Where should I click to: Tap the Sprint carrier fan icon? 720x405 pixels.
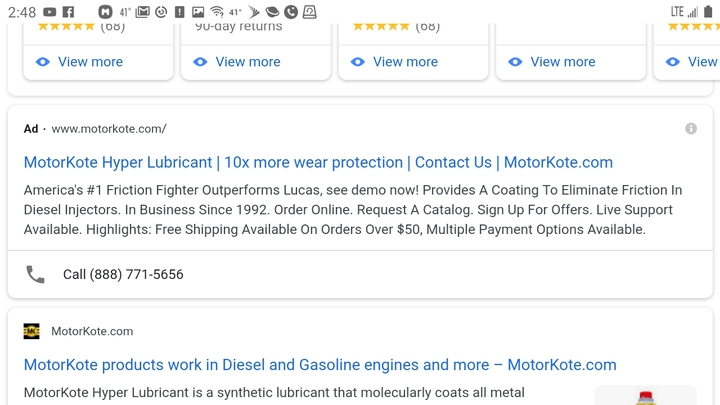(253, 12)
